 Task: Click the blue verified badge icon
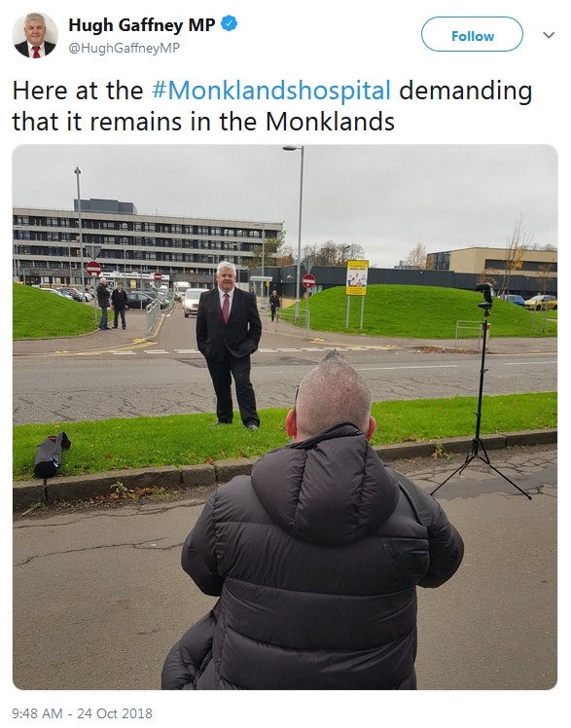[229, 23]
